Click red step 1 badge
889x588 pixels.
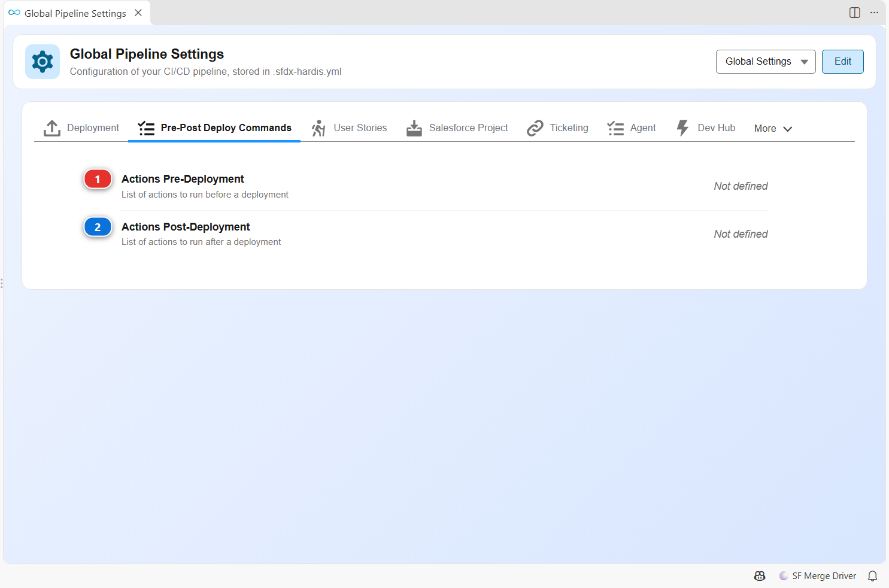point(98,179)
